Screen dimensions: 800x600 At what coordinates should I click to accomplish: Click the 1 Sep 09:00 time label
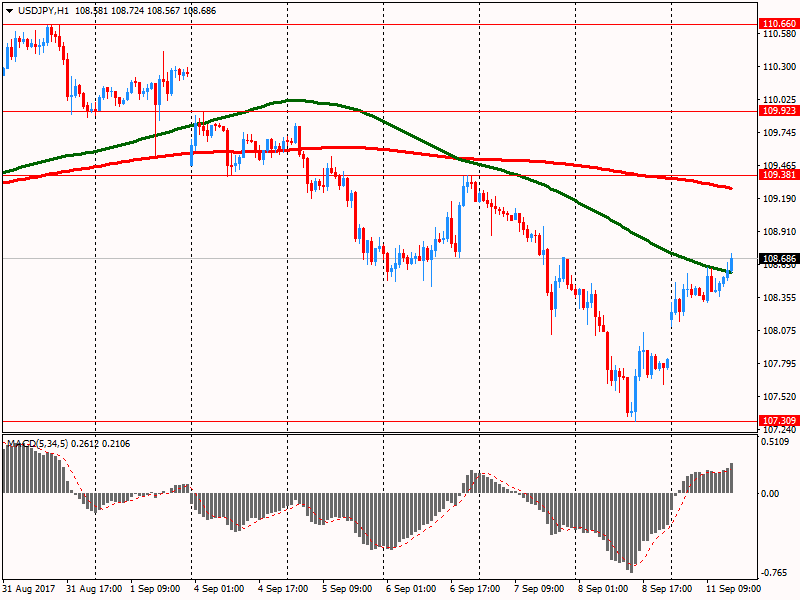coord(155,589)
